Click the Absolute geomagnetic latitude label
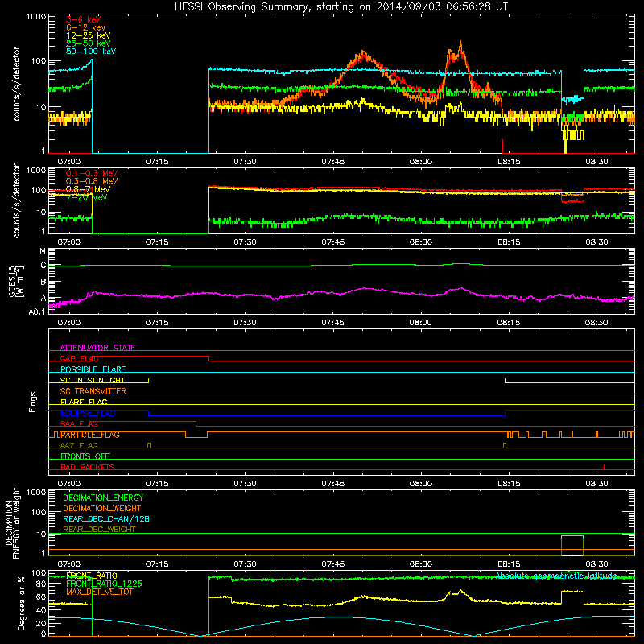Screen dimensions: 644x644 coord(556,576)
